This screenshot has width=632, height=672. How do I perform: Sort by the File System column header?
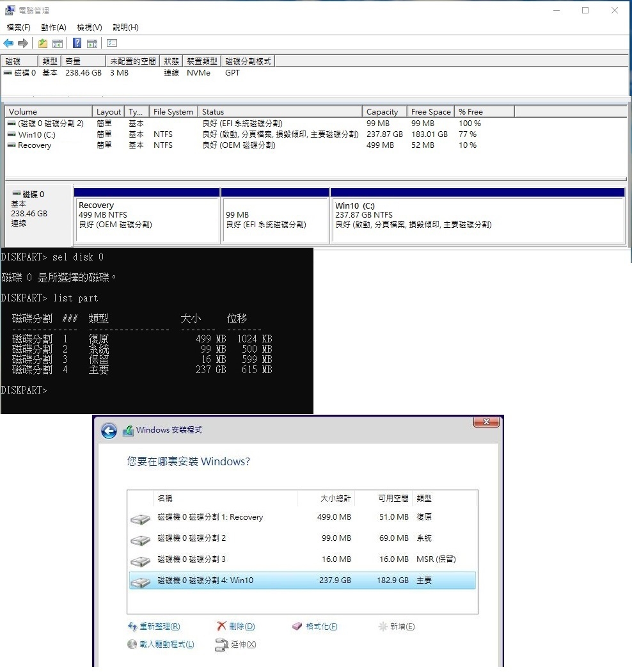coord(173,112)
